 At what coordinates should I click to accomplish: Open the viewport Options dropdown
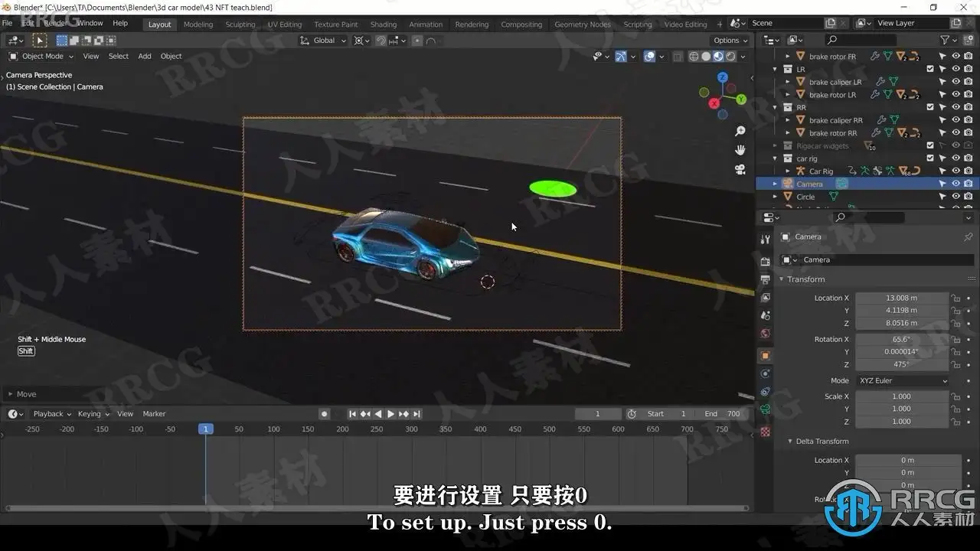(x=730, y=41)
